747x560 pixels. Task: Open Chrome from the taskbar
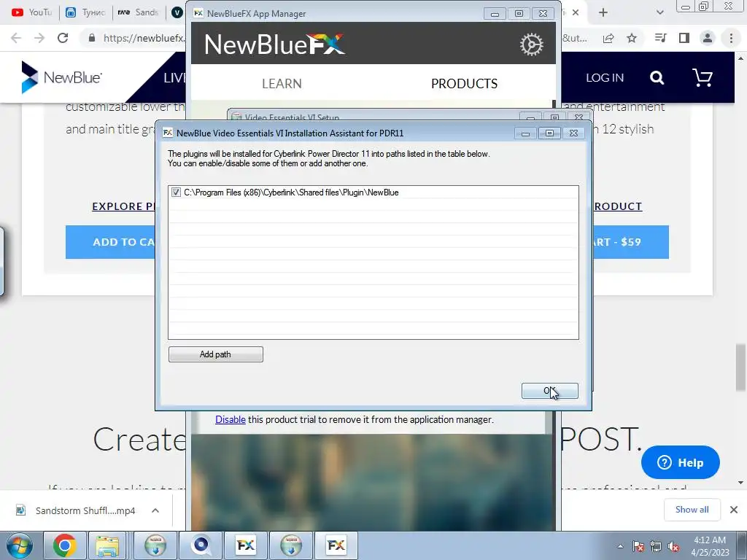[64, 545]
